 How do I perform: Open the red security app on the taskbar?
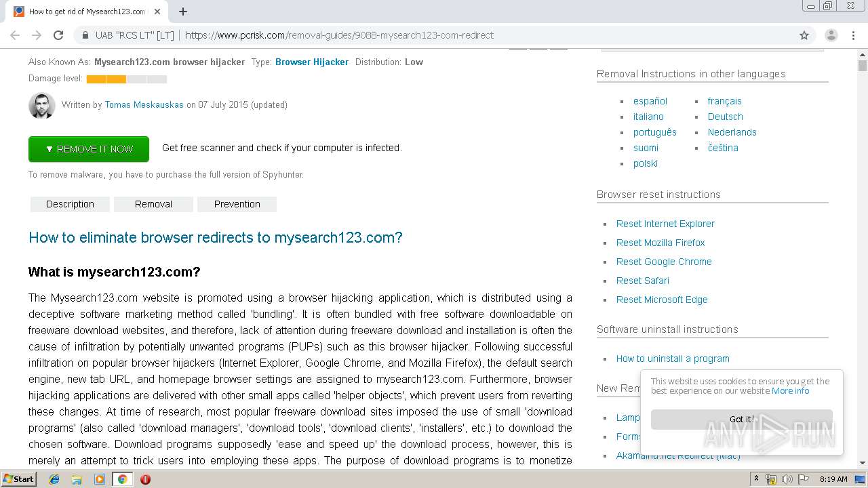[x=145, y=479]
